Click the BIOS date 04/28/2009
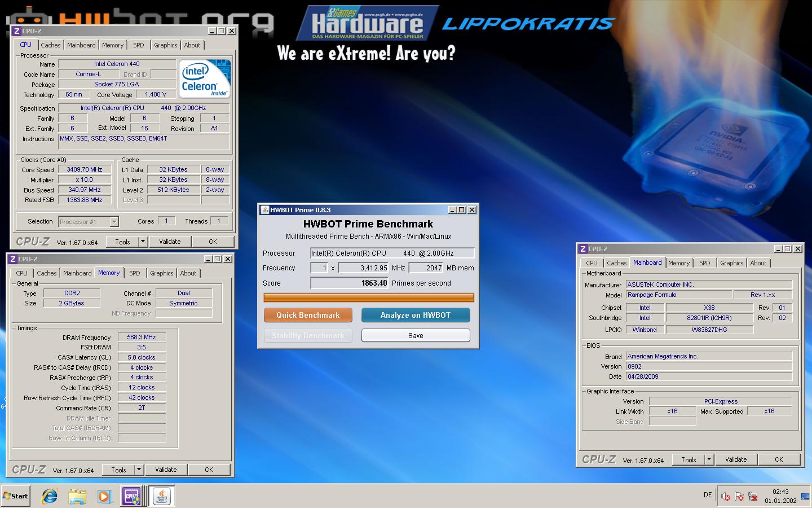Screen dimensions: 812x508 click(x=709, y=376)
